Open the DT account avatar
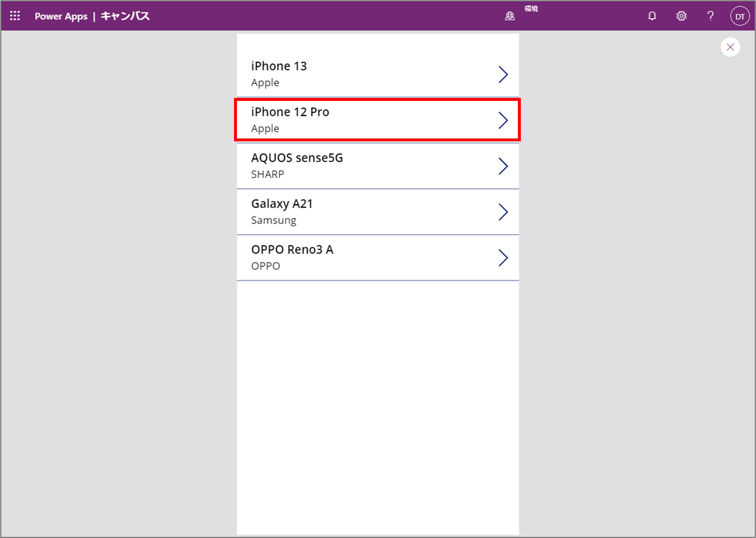Screen dimensions: 756x538 tap(740, 16)
